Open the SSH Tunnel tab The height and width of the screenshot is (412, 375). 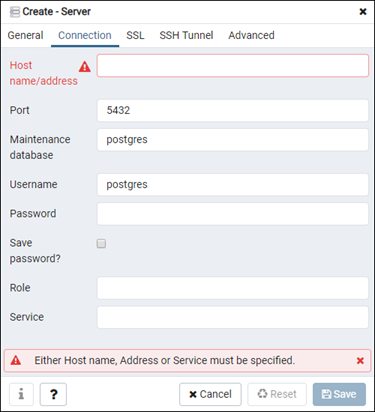tap(186, 35)
